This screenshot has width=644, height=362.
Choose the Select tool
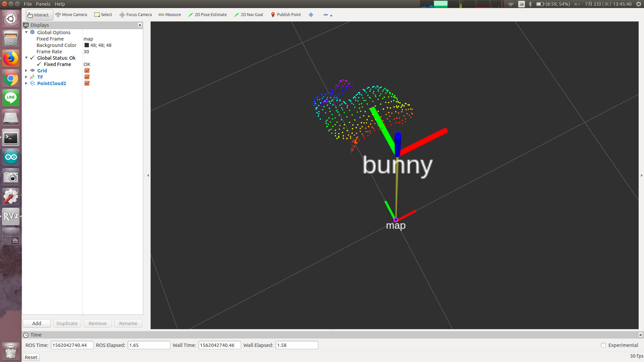[103, 15]
